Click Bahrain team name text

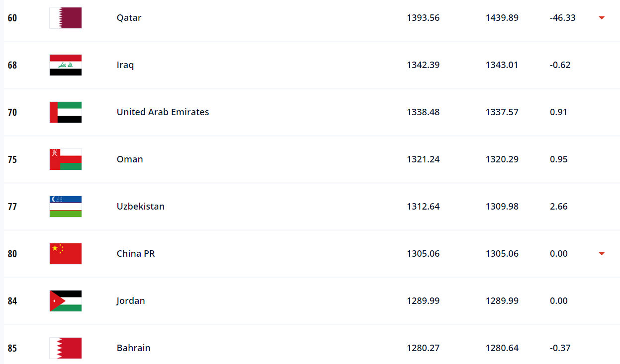tap(133, 348)
